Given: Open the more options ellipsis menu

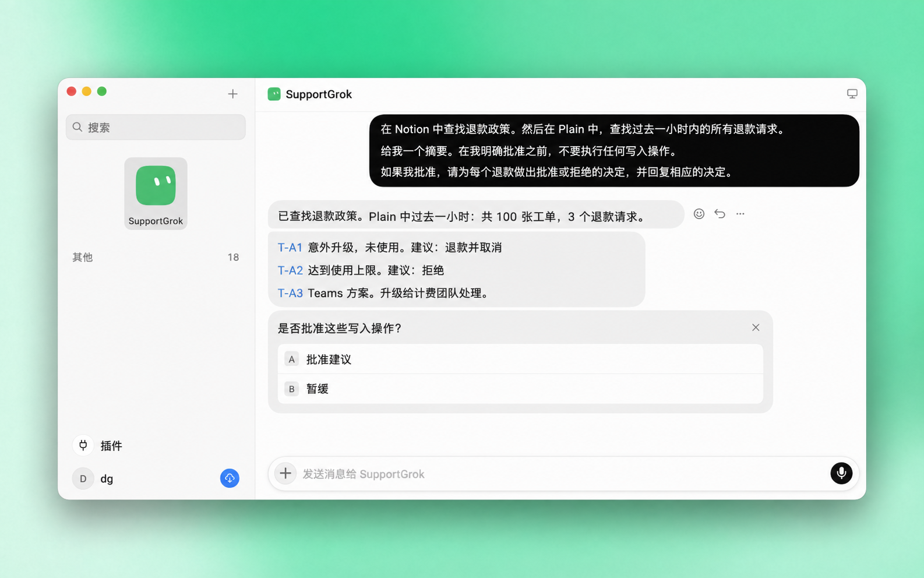Looking at the screenshot, I should tap(740, 214).
